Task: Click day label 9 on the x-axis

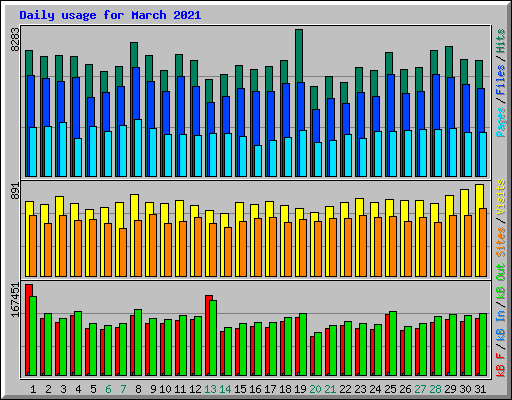Action: point(153,389)
